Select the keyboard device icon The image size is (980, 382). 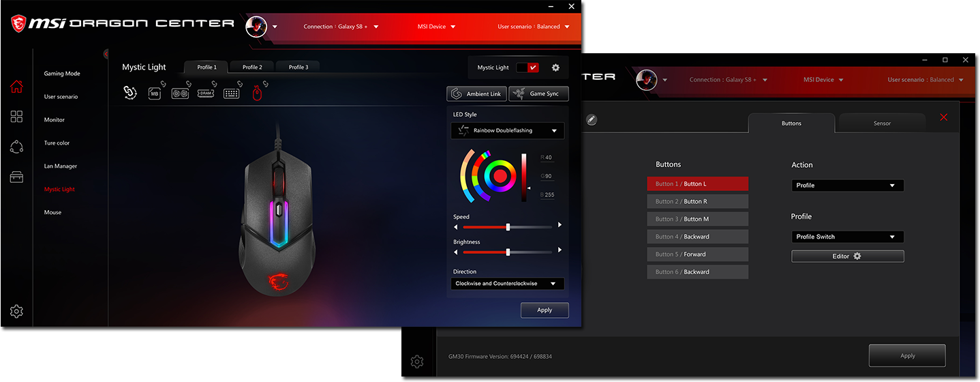231,93
